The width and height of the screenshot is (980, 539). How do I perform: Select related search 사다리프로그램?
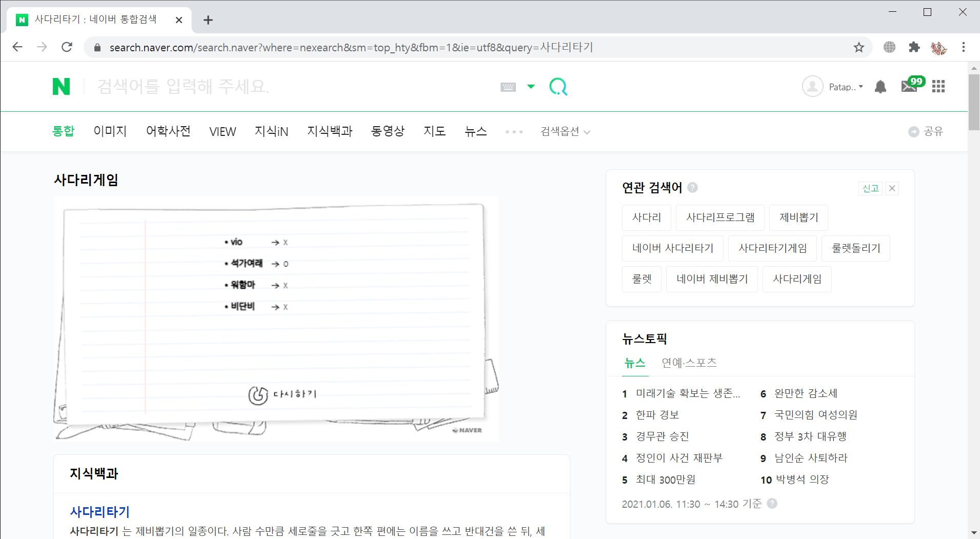(720, 217)
